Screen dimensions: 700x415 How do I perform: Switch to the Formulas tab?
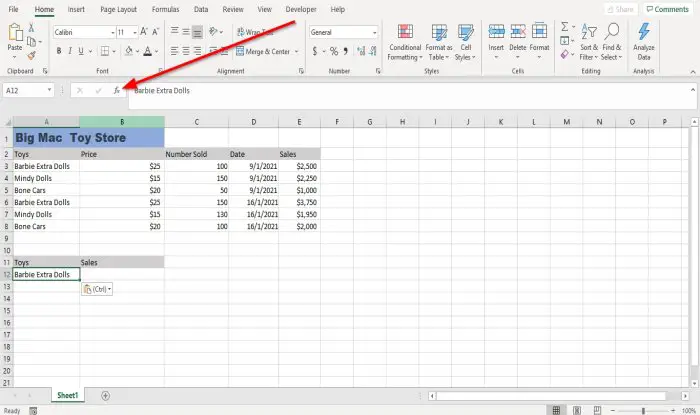[165, 9]
